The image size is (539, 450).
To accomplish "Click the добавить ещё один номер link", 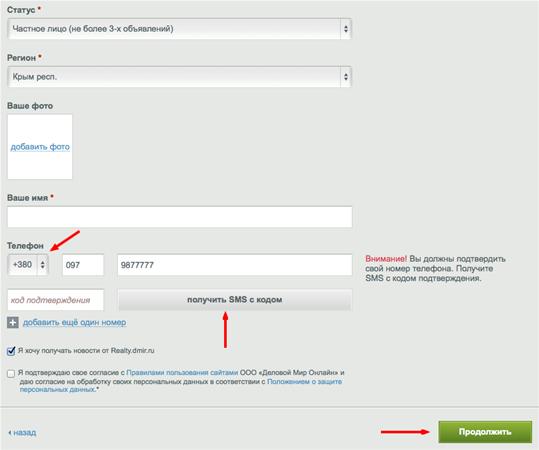I will click(x=74, y=322).
